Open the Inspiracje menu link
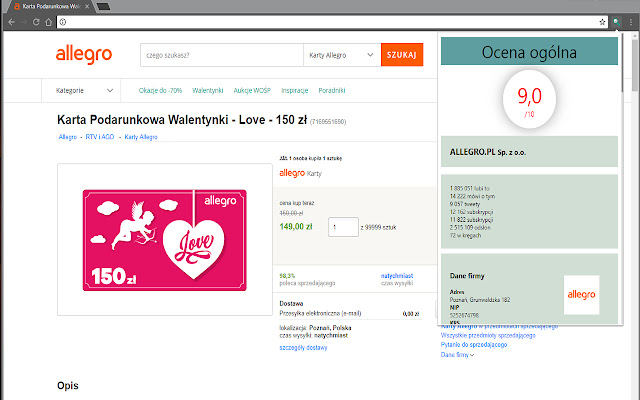This screenshot has width=640, height=400. click(295, 91)
